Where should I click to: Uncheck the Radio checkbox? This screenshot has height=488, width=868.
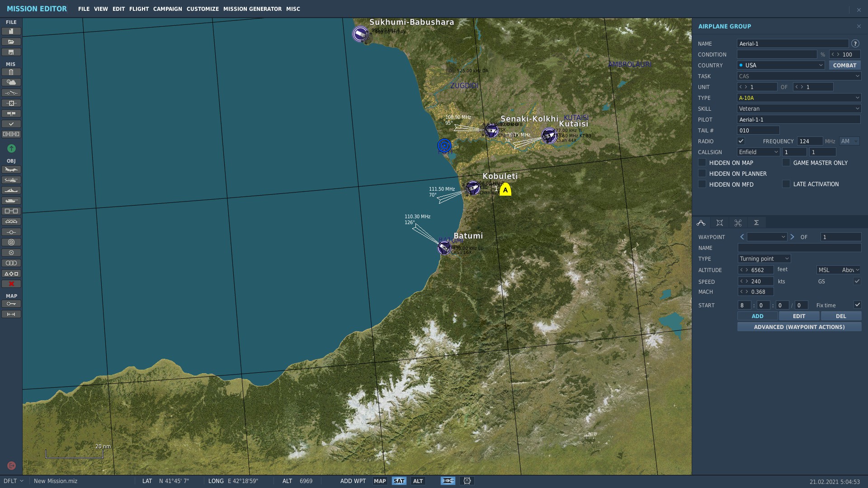[x=741, y=141]
